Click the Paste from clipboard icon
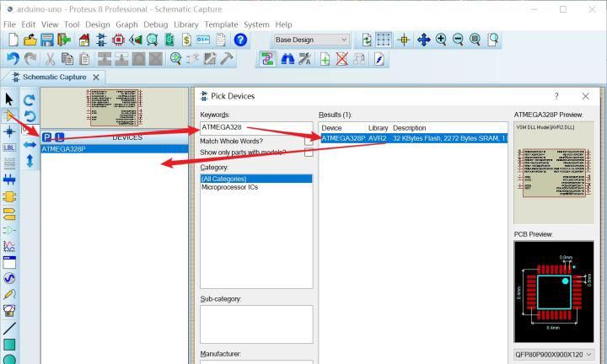The image size is (607, 364). (x=84, y=59)
